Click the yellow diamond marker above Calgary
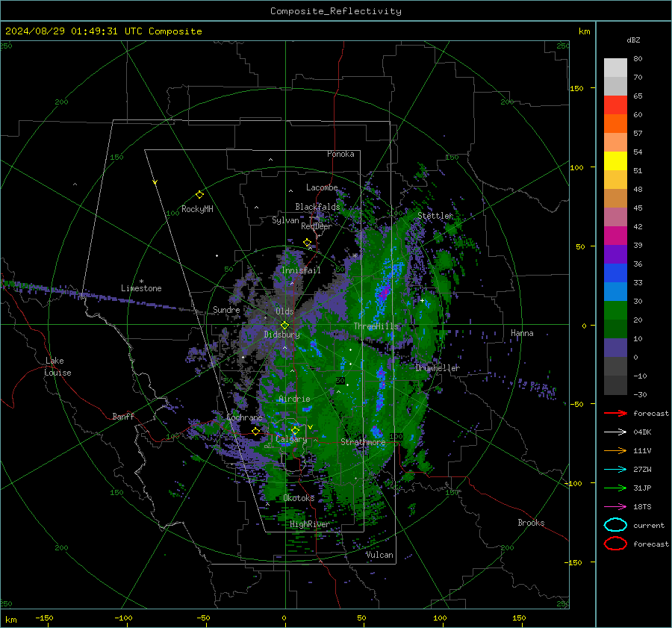Viewport: 672px width, 628px height. (295, 430)
